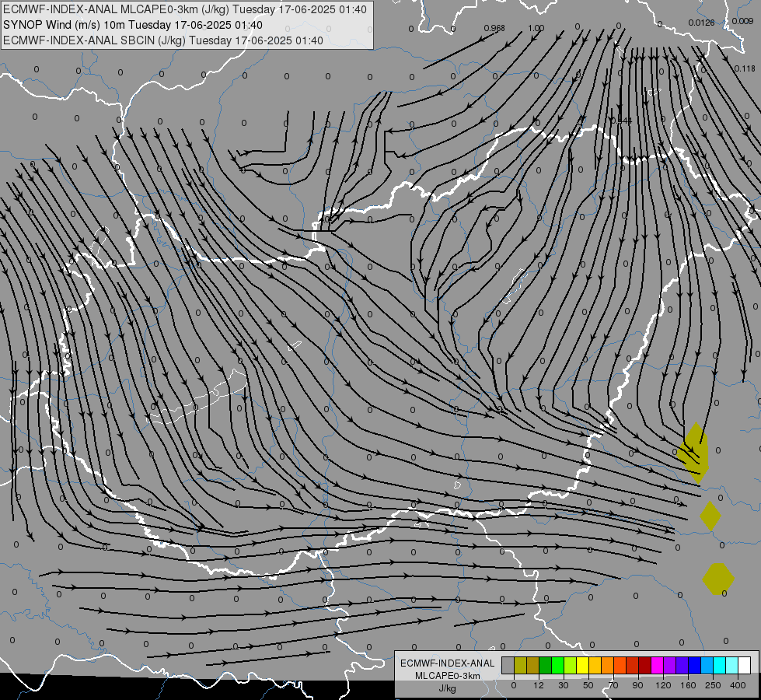Click the ECMWF-INDEX-ANAL legend heading
The width and height of the screenshot is (761, 700).
(448, 663)
